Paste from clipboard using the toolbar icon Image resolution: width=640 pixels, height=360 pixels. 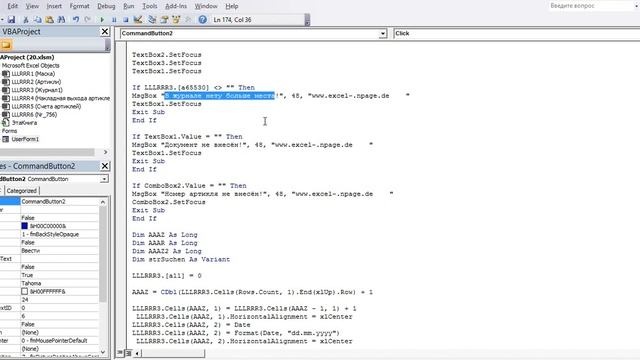(49, 20)
